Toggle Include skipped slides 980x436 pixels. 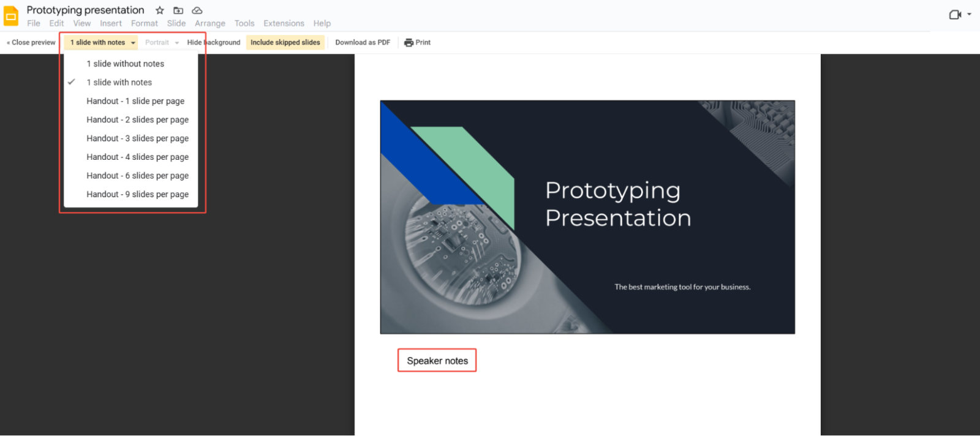pos(285,42)
